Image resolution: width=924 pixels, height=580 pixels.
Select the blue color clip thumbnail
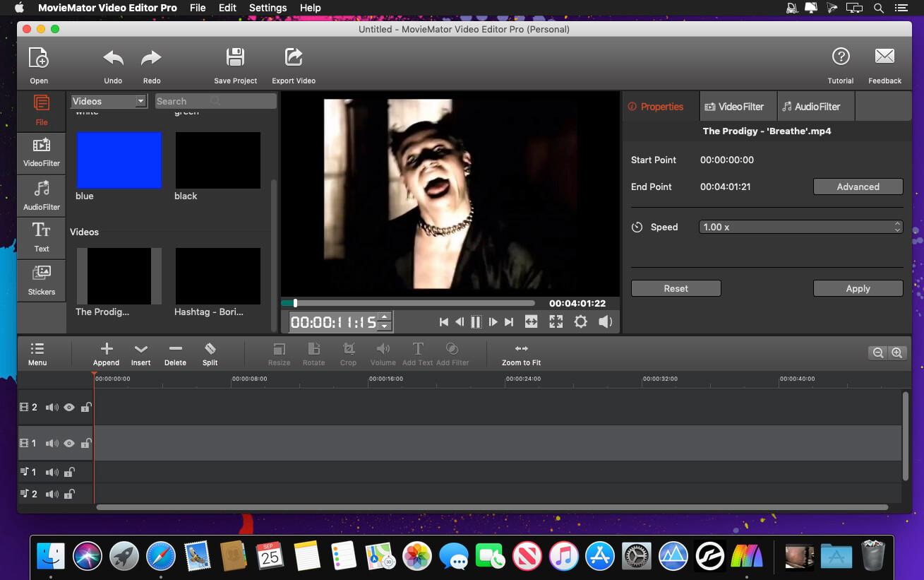coord(119,160)
